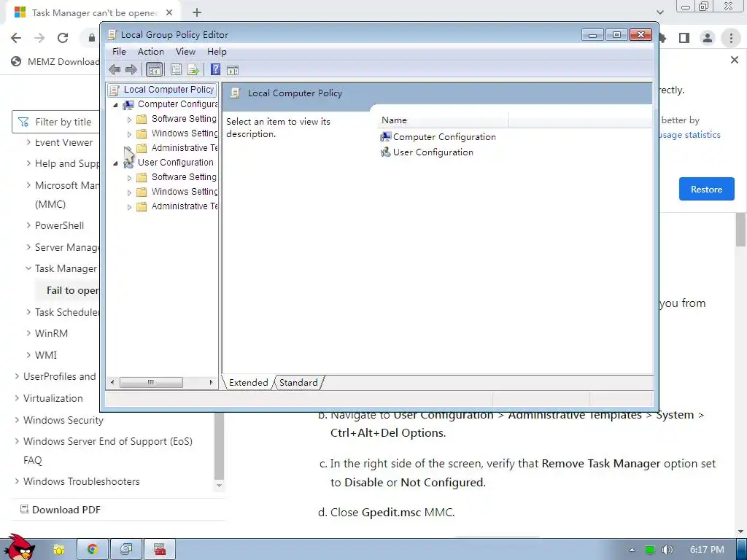The width and height of the screenshot is (747, 560).
Task: Click MEMZ Download bookmark
Action: pyautogui.click(x=55, y=61)
